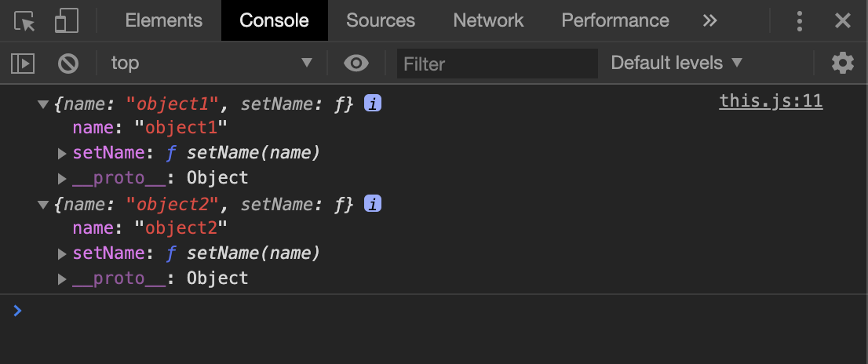Click the info badge next to object2
This screenshot has width=868, height=364.
(373, 204)
